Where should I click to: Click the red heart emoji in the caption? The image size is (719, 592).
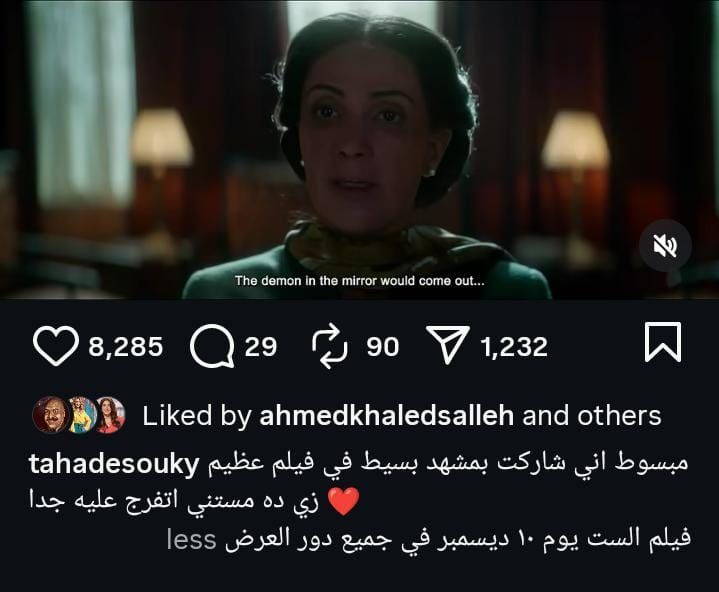(x=344, y=501)
